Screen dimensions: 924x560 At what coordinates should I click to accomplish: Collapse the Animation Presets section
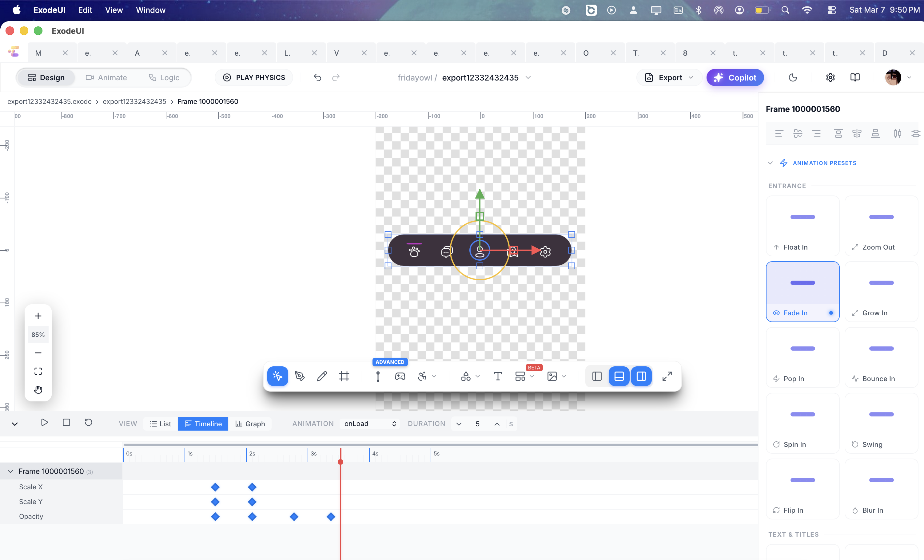[x=770, y=163]
